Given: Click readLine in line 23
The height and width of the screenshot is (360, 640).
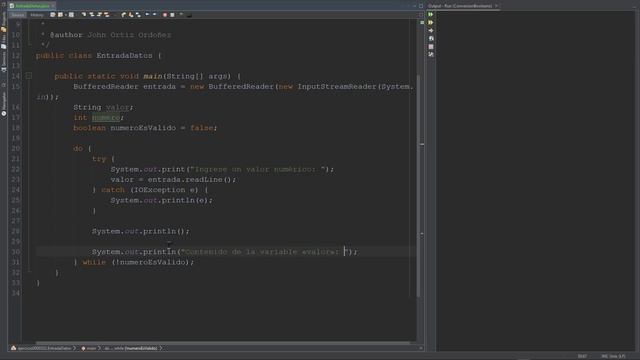Looking at the screenshot, I should tap(203, 180).
